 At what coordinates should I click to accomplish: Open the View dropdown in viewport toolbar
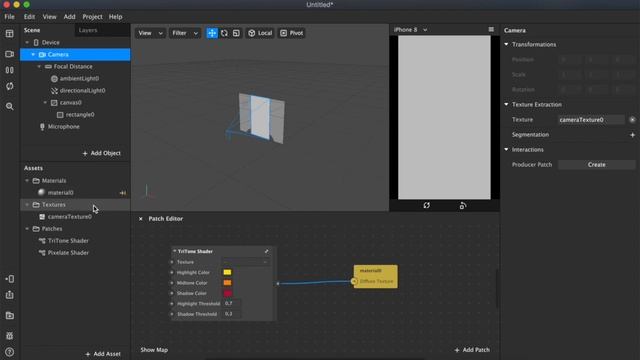[150, 33]
